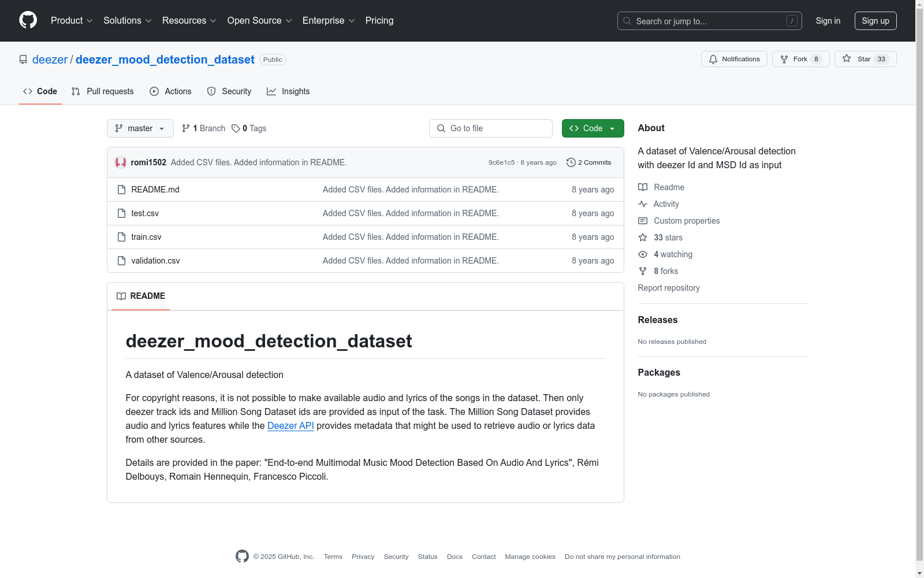Click the validation.csv file icon

coord(121,261)
